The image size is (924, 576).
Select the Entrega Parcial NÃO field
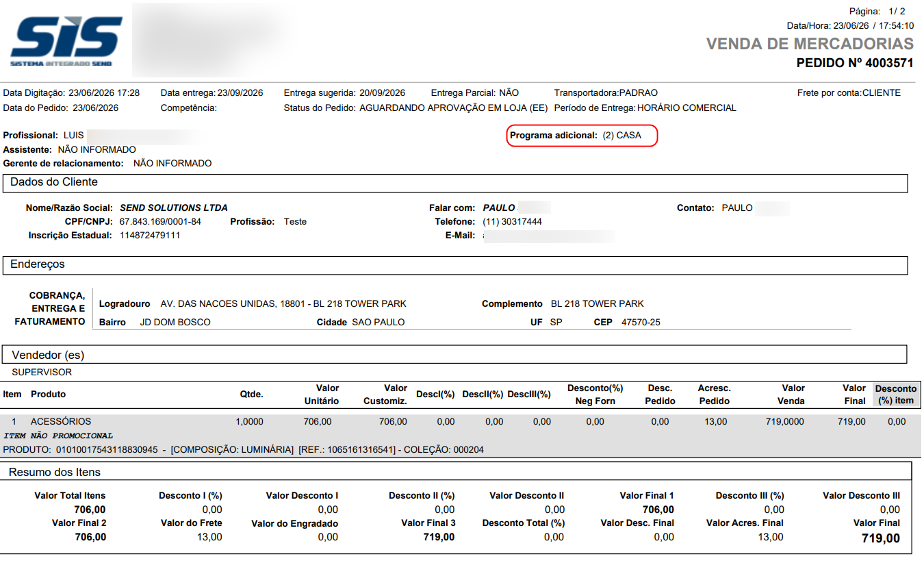point(475,92)
